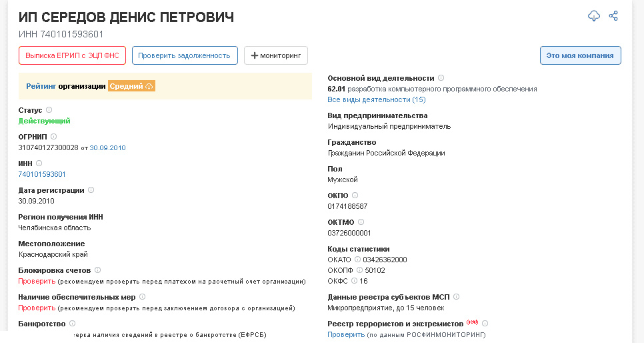The height and width of the screenshot is (343, 644).
Task: Click info icon next to ОКТМО
Action: coord(361,222)
